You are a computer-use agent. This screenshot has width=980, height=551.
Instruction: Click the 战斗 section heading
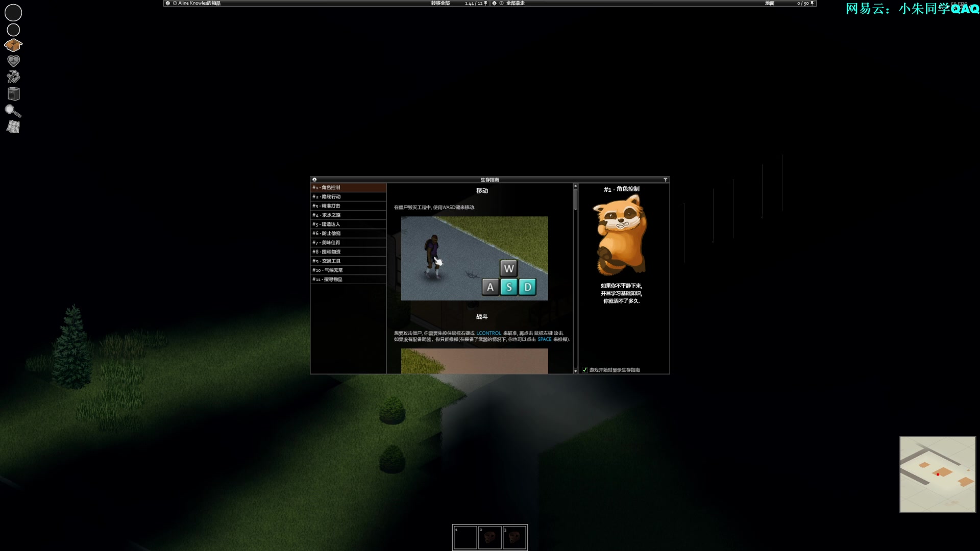point(482,317)
